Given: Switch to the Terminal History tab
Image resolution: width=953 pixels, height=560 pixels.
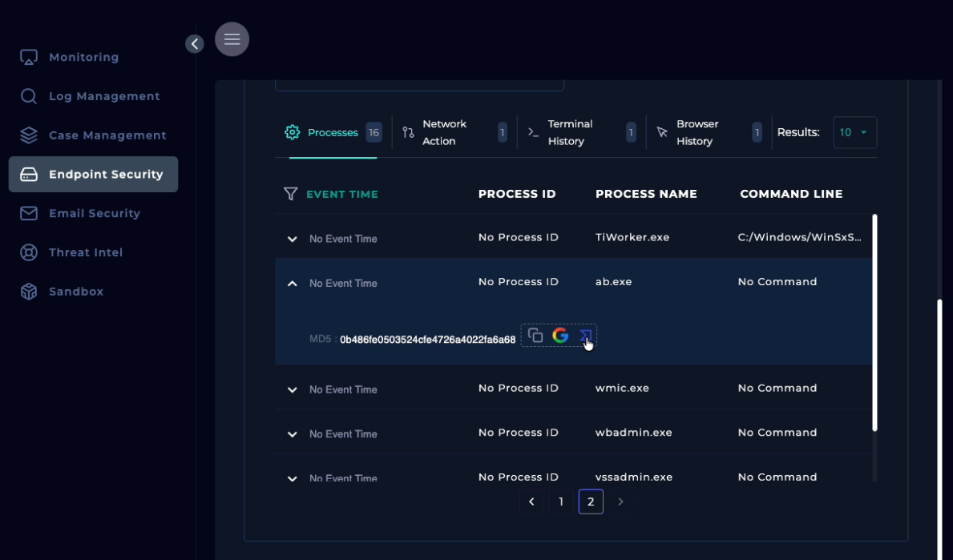Looking at the screenshot, I should [x=570, y=132].
